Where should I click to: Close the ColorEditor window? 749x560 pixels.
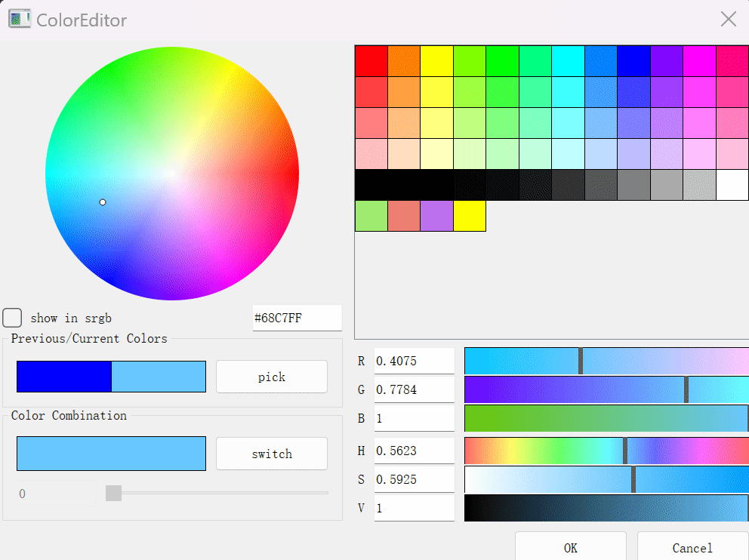coord(729,19)
